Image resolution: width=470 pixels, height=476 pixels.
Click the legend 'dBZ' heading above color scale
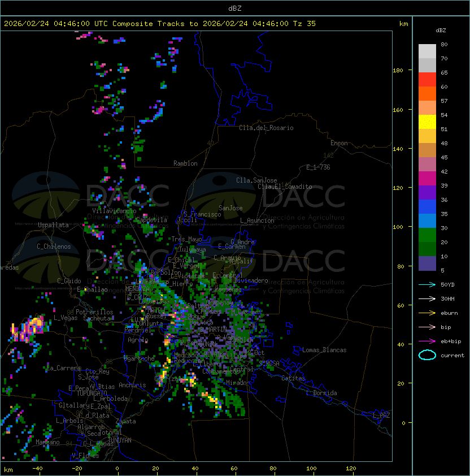[441, 31]
